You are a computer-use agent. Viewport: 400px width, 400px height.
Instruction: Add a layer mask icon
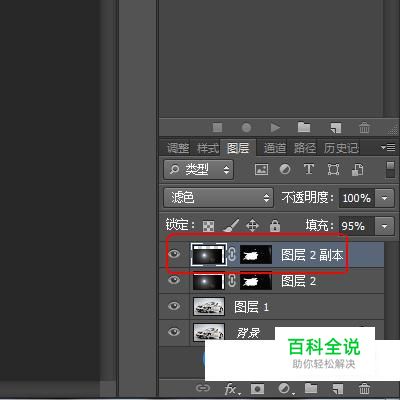click(x=257, y=389)
